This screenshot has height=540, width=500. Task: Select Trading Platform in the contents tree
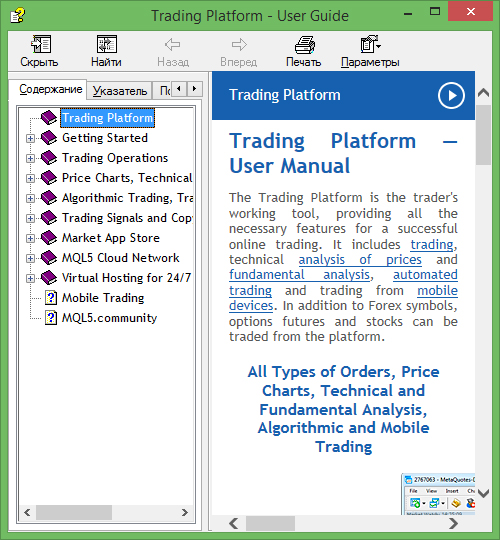[107, 118]
